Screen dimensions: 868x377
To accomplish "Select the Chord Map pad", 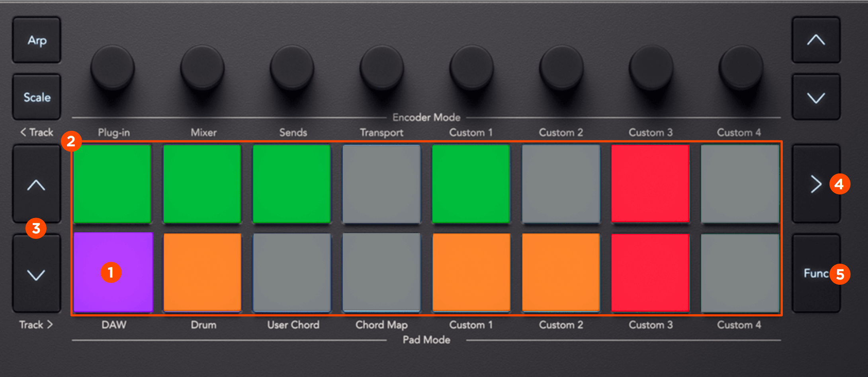I will coord(381,272).
